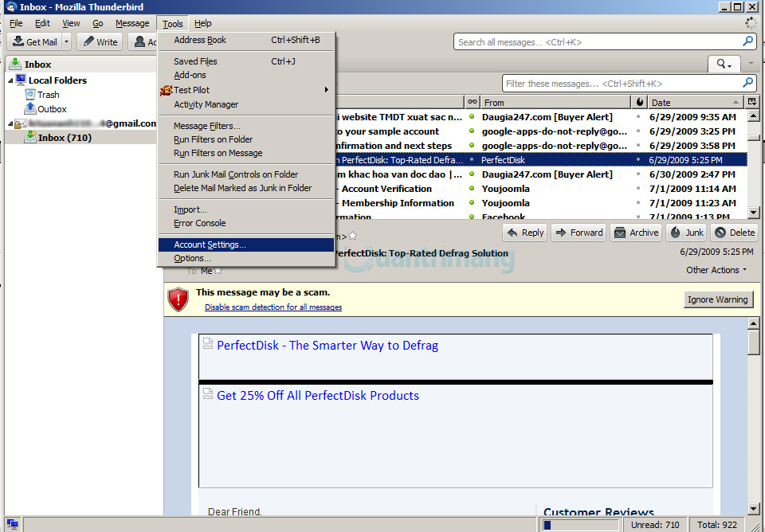Click the global search magnifier icon
Image resolution: width=765 pixels, height=532 pixels.
click(748, 41)
